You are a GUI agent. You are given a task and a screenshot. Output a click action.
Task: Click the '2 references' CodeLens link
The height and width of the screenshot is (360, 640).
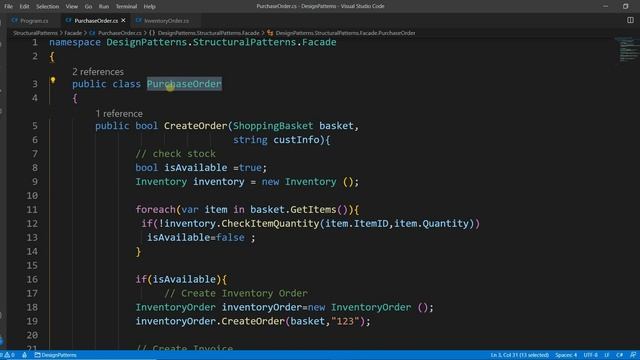click(98, 72)
